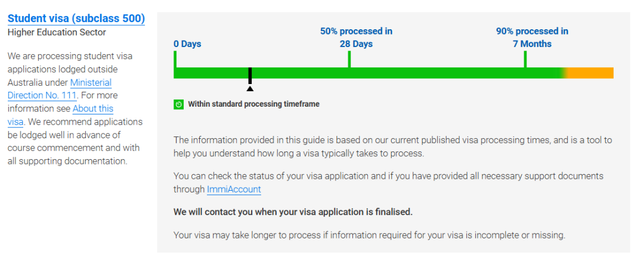The width and height of the screenshot is (644, 267).
Task: Click the tick mark at 28 Days
Action: [349, 59]
